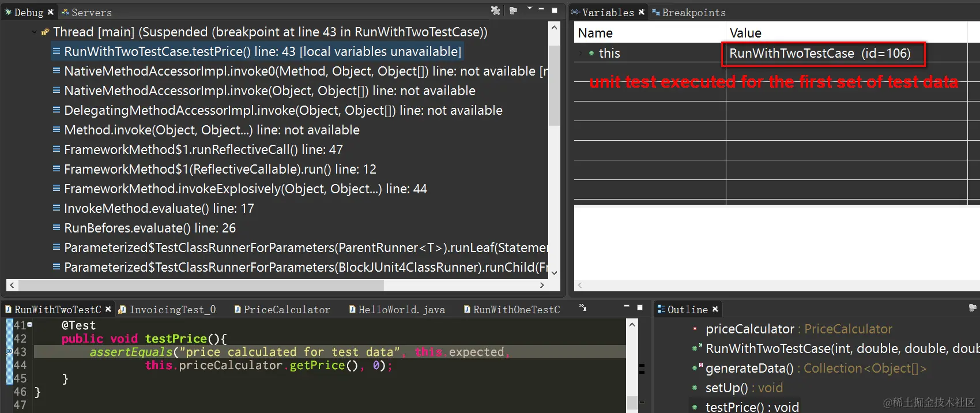Select the RunWithTwoTestCase constructor in Outline

(842, 349)
